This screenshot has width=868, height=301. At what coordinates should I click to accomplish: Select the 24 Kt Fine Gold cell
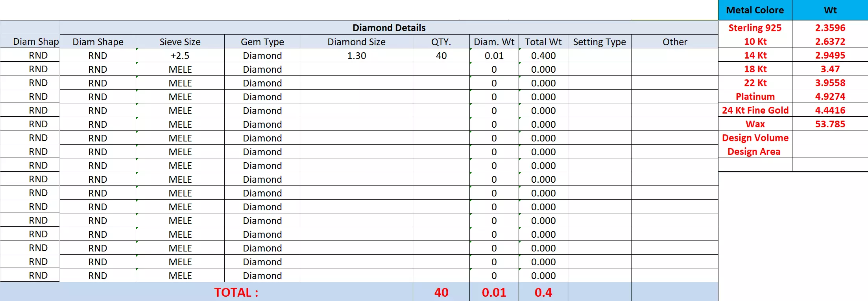tap(755, 110)
